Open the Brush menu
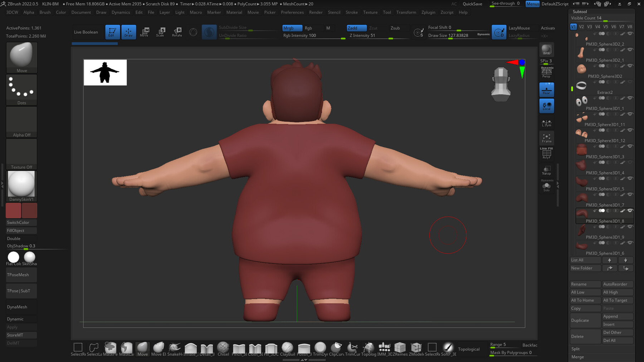 pyautogui.click(x=45, y=12)
